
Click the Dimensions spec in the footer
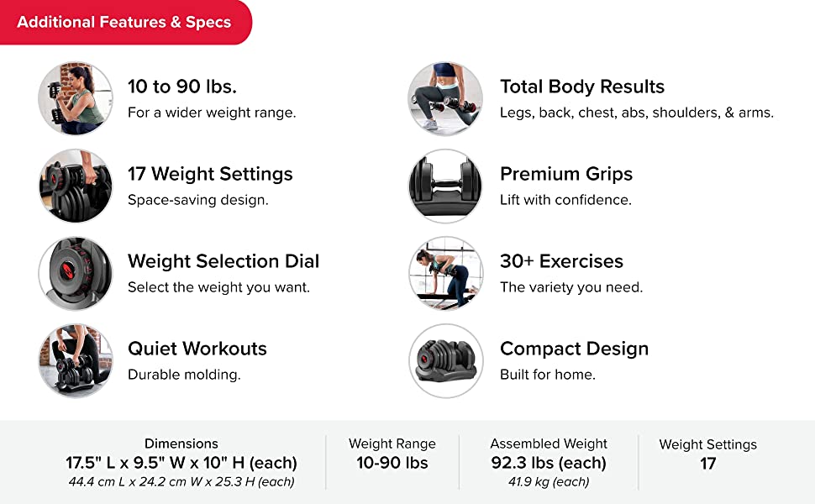point(181,462)
